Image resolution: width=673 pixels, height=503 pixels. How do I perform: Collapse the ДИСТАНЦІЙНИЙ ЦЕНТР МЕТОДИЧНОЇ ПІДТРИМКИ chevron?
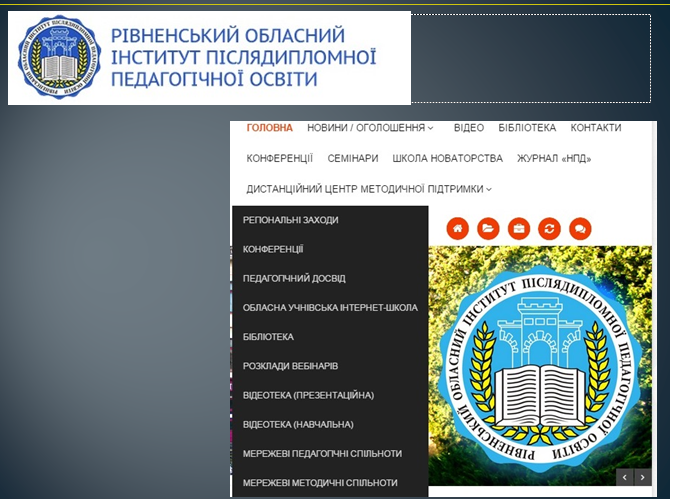point(488,190)
